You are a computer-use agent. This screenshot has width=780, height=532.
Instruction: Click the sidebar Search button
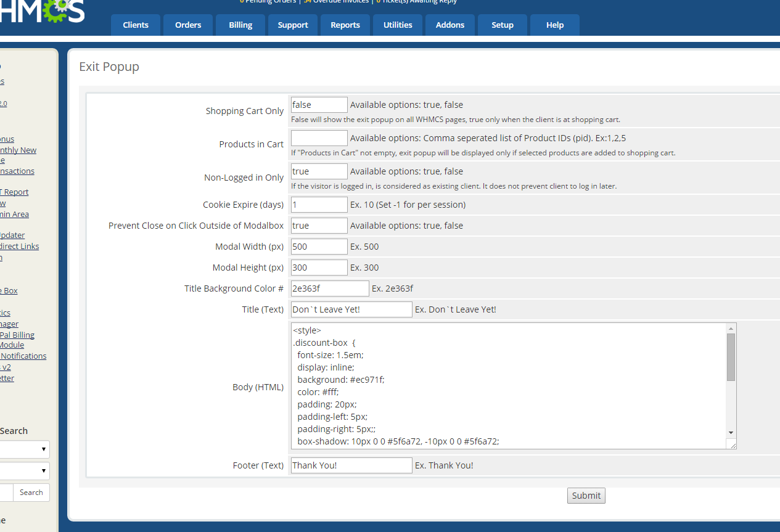click(x=31, y=493)
